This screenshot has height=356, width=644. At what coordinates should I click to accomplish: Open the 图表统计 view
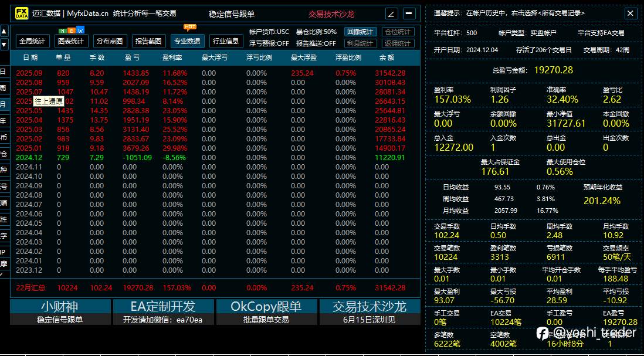tap(72, 41)
